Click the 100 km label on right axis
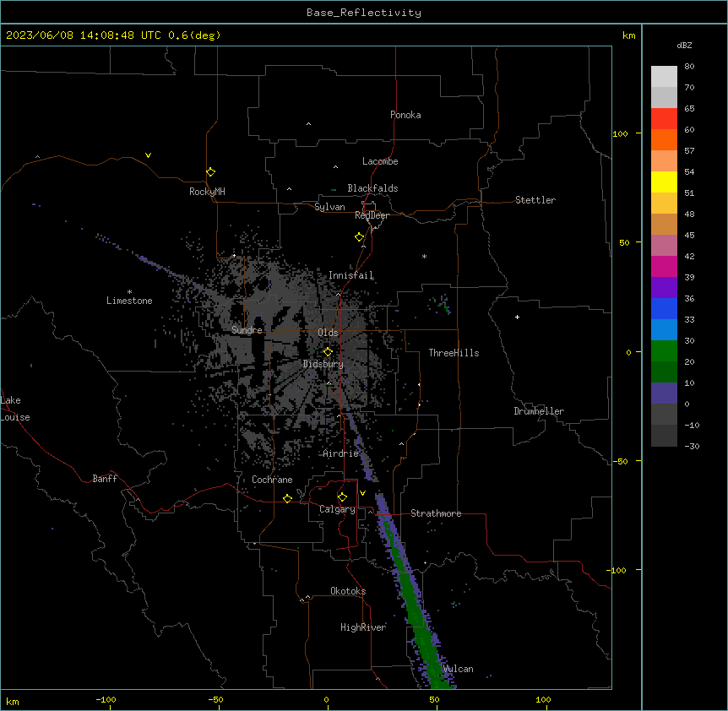This screenshot has width=728, height=711. (620, 133)
